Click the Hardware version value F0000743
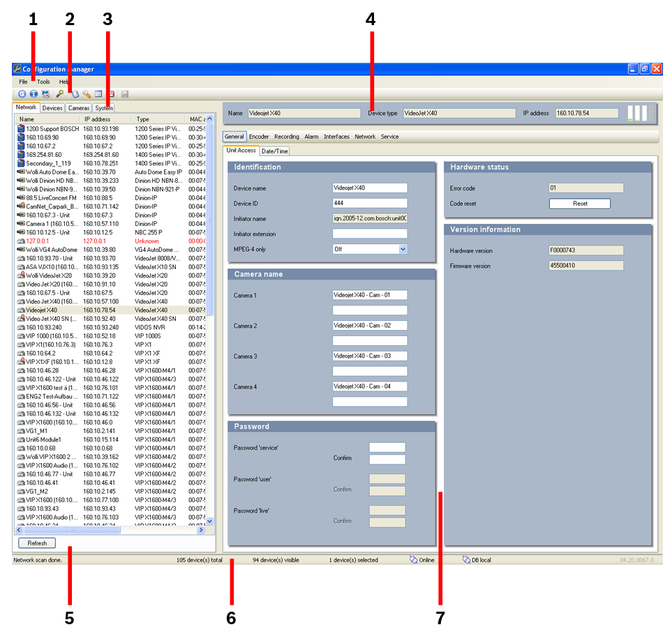The height and width of the screenshot is (634, 672). click(x=586, y=250)
